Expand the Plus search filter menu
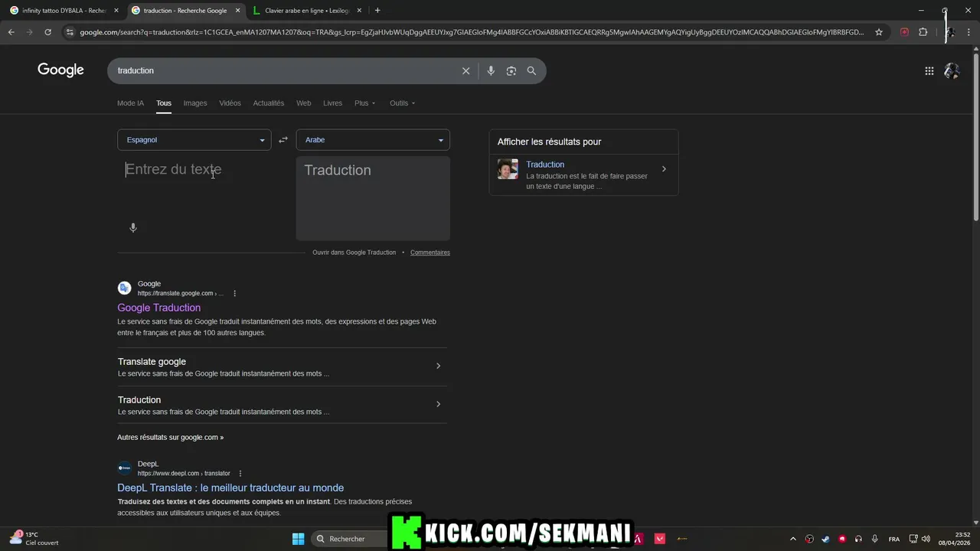 [365, 103]
